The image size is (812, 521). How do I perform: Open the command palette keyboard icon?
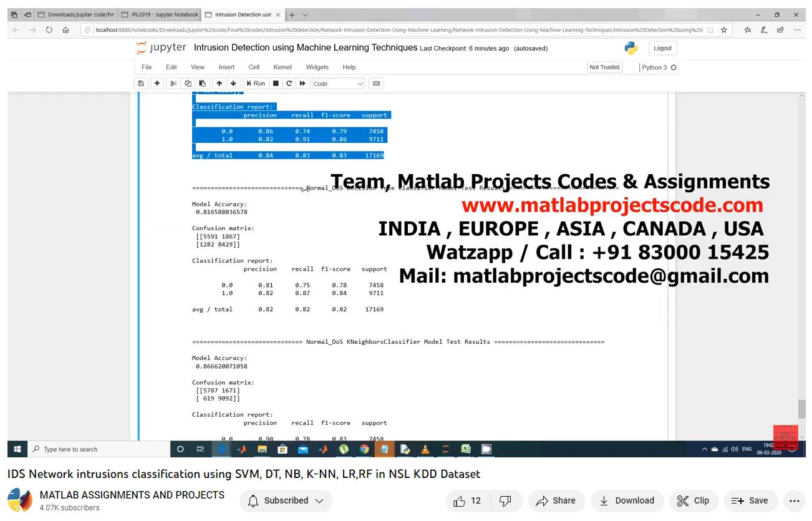point(375,84)
